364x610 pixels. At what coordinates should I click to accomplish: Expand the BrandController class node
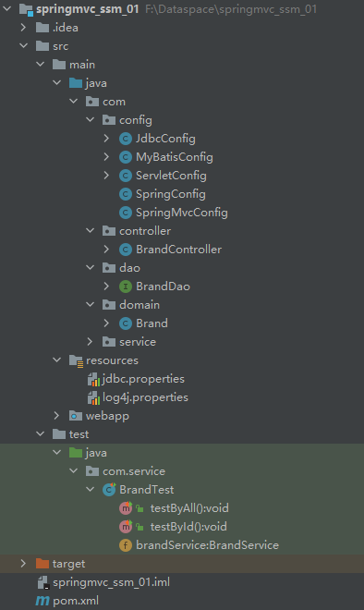(106, 249)
